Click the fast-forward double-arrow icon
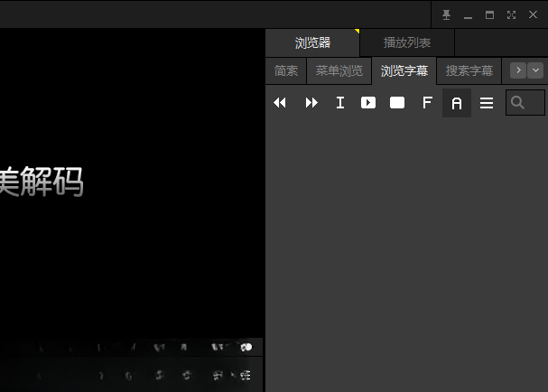The width and height of the screenshot is (548, 392). [311, 102]
